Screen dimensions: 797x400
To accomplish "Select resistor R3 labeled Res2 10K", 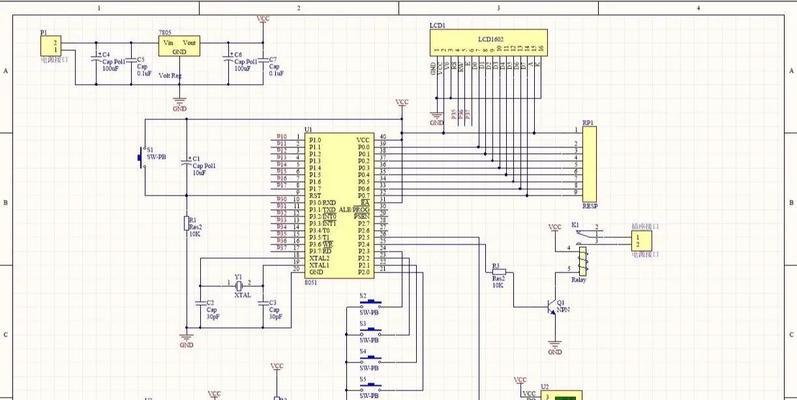I will (499, 272).
